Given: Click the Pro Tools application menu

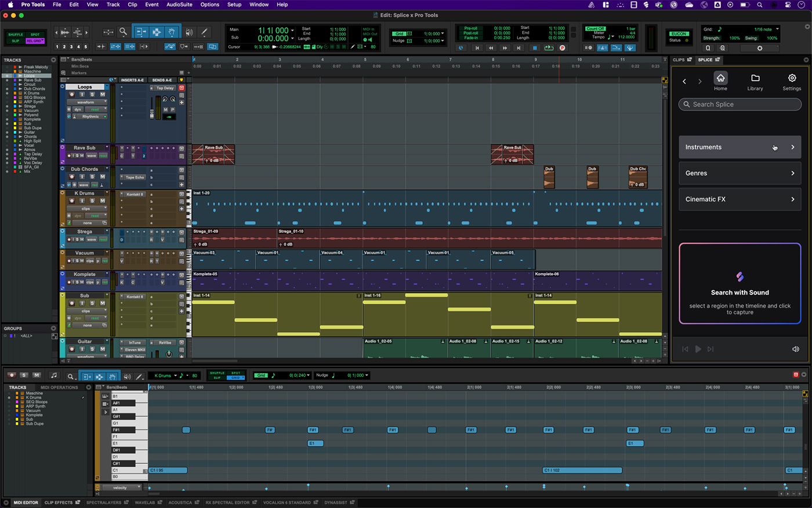Looking at the screenshot, I should [x=33, y=5].
